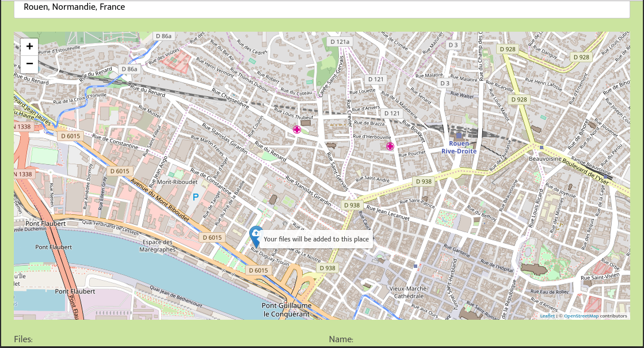Click the Rue Saint-André label
Screen dimensions: 644x348
372,179
